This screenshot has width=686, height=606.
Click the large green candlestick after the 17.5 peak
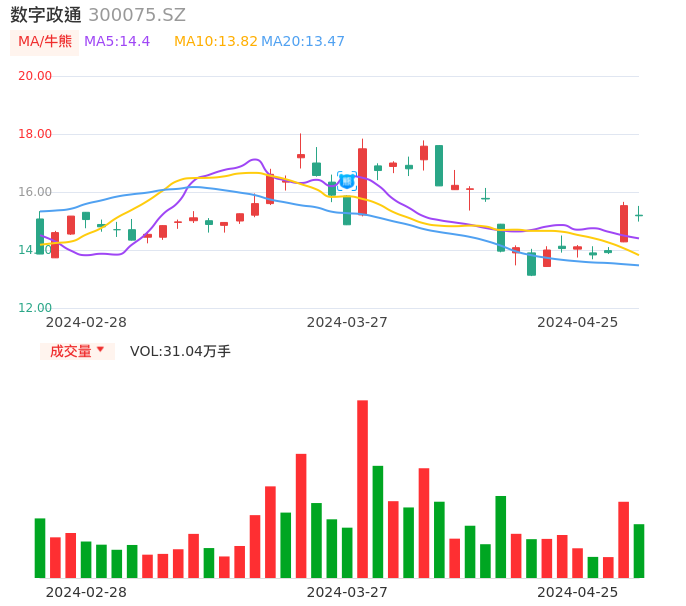coord(439,166)
